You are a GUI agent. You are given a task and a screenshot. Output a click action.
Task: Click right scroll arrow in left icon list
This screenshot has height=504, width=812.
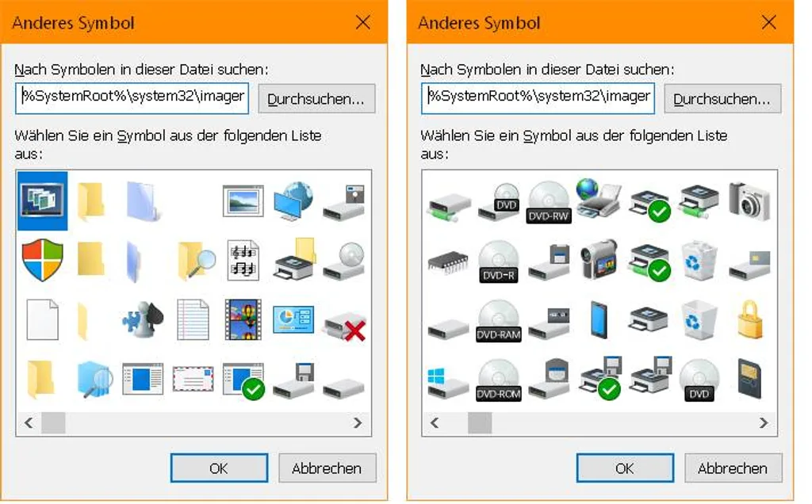[x=358, y=422]
